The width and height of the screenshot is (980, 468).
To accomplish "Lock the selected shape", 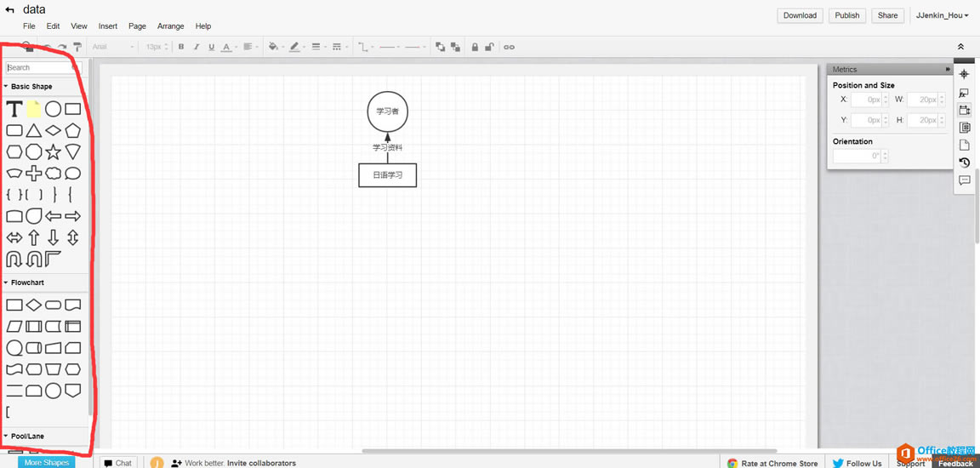I will pyautogui.click(x=475, y=47).
